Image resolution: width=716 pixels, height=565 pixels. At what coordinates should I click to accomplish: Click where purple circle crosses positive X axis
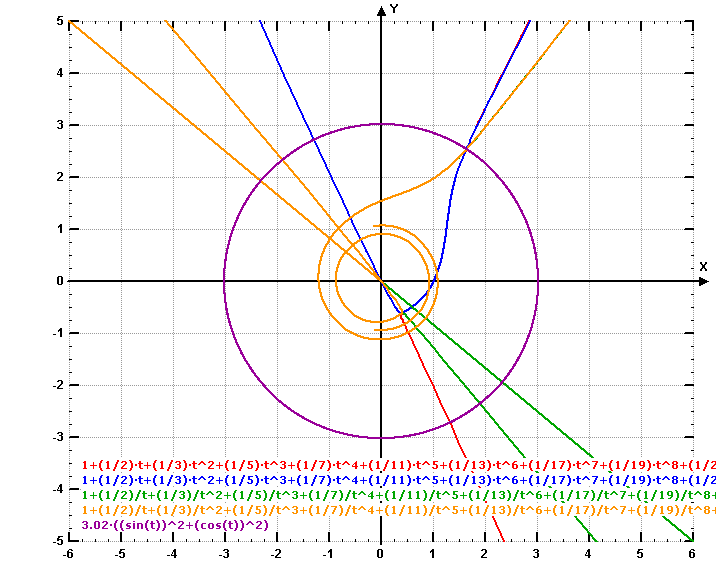(x=538, y=281)
